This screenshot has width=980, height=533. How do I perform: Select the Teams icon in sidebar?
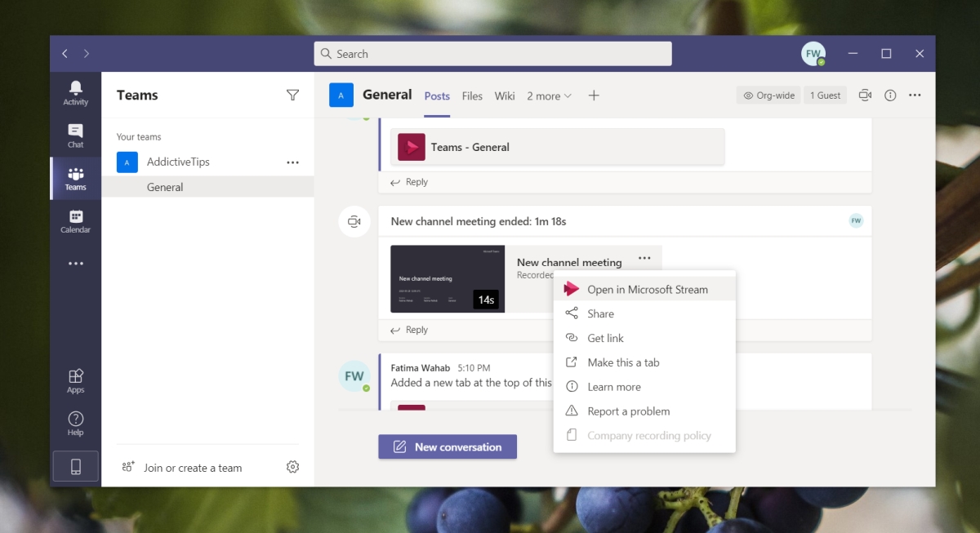tap(75, 178)
